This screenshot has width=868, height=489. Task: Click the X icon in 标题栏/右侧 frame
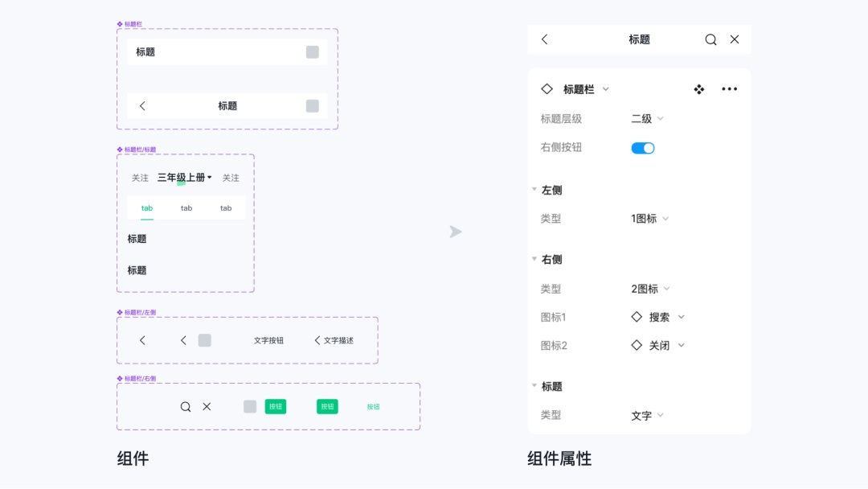(x=207, y=406)
